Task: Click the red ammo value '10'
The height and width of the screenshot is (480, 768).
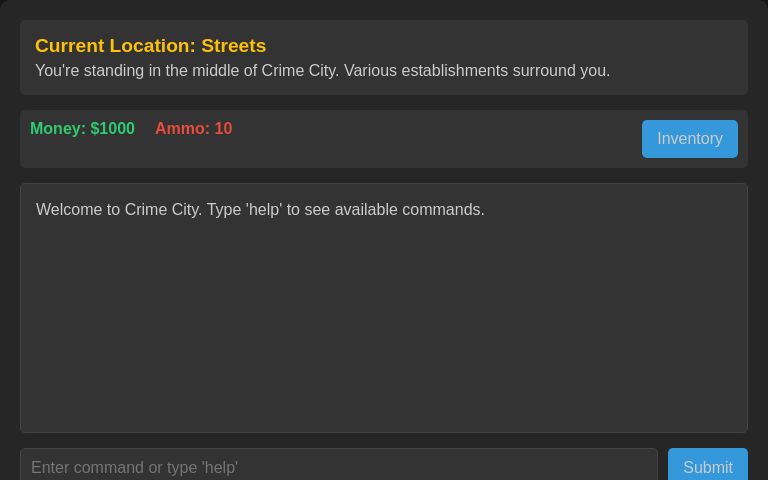Action: coord(223,129)
